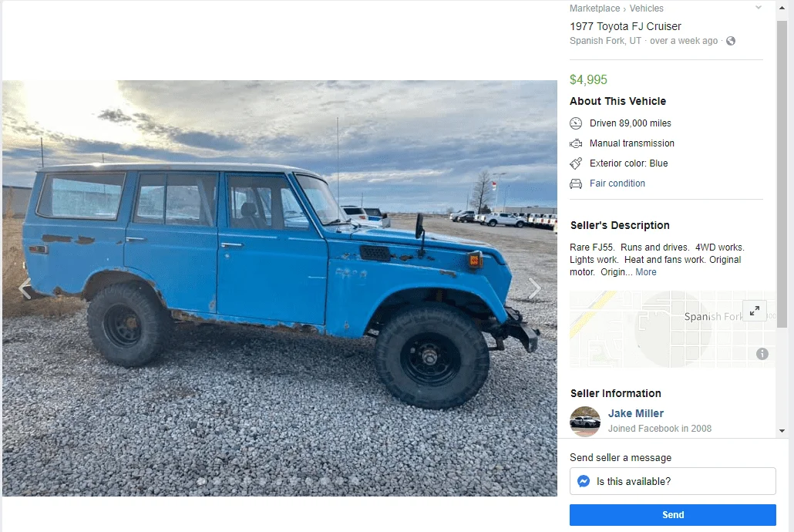
Task: Show the next photo with right arrow
Action: [x=534, y=288]
